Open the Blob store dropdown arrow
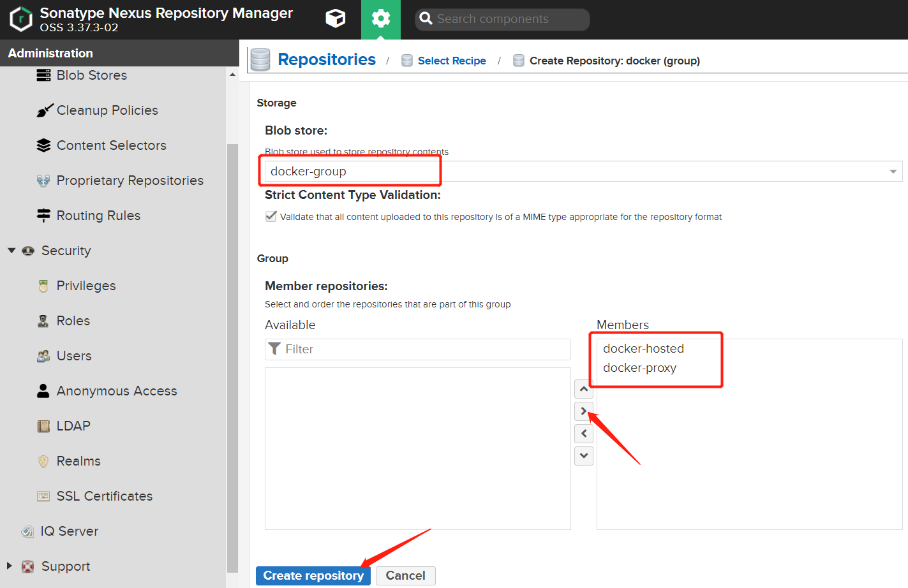The image size is (908, 588). click(x=893, y=171)
